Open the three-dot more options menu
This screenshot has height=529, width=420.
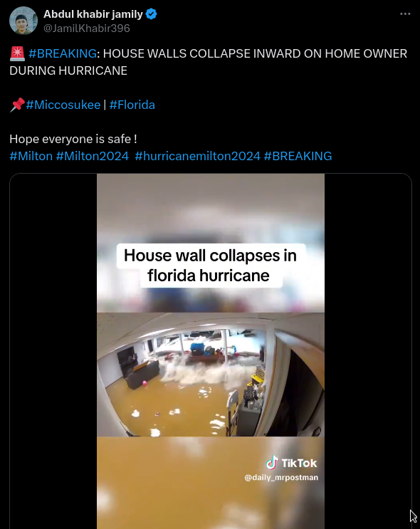(405, 14)
